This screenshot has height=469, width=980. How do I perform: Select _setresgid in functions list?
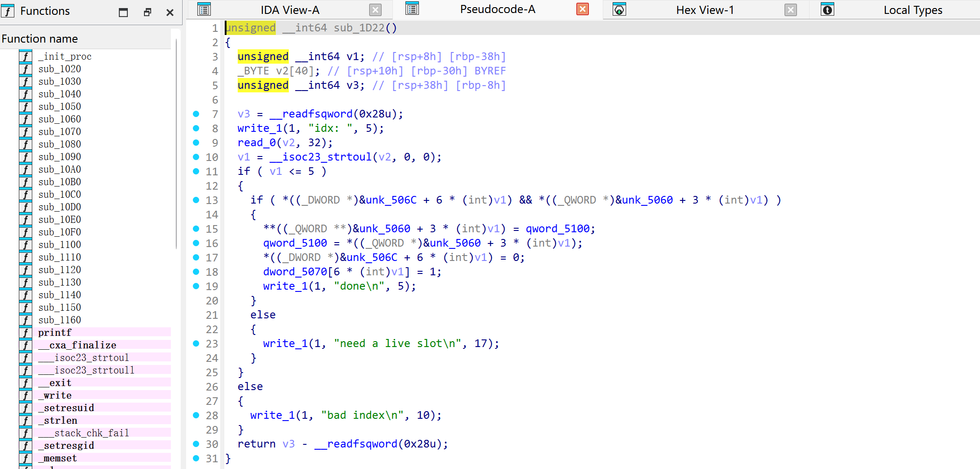click(x=66, y=446)
